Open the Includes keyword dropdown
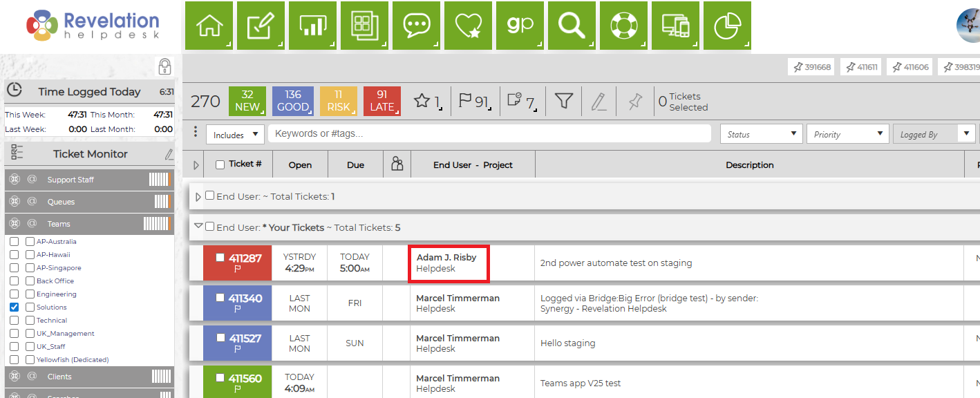 coord(235,135)
